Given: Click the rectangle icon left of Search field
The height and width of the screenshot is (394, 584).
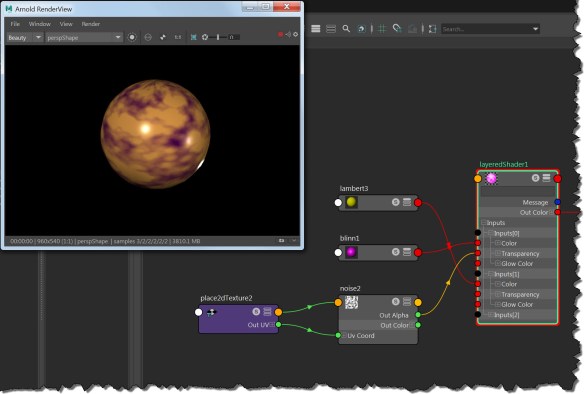Looking at the screenshot, I should pyautogui.click(x=432, y=29).
